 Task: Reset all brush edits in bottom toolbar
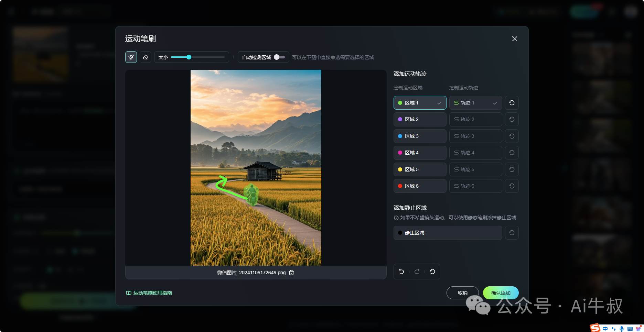tap(432, 272)
